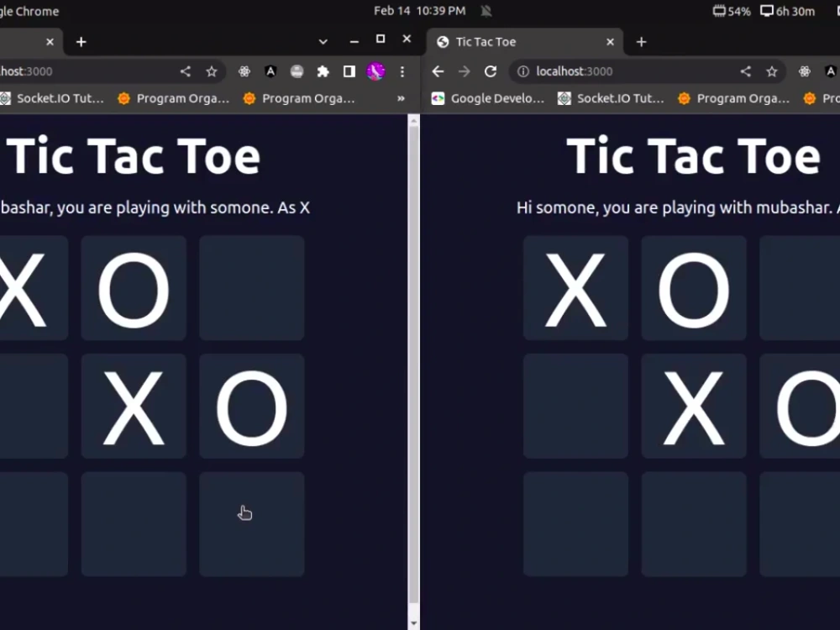Click the back navigation arrow
Image resolution: width=840 pixels, height=630 pixels.
coord(438,71)
